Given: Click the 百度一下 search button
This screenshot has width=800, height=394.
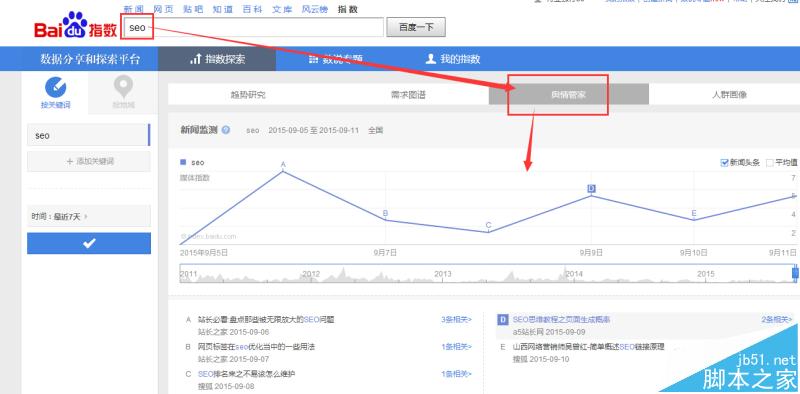Looking at the screenshot, I should pos(416,27).
